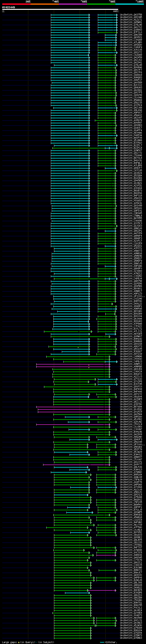Select the UniRef100_C3VQ49 label
The image size is (146, 644).
[x=131, y=40]
